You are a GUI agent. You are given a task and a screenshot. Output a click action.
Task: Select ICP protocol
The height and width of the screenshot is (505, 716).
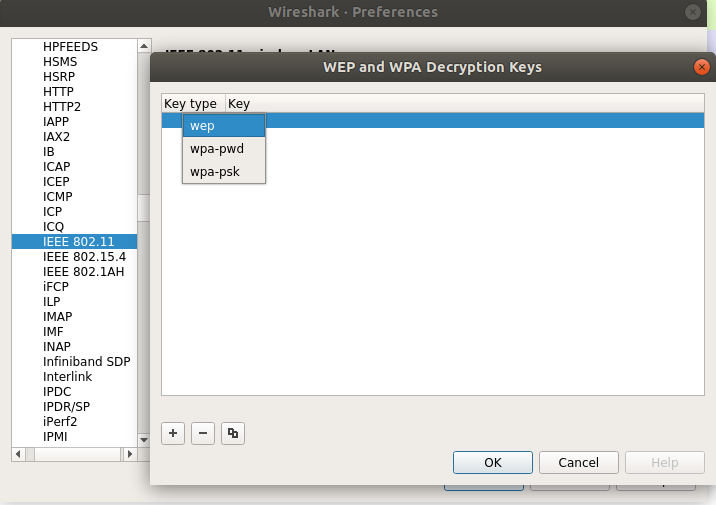[x=52, y=212]
